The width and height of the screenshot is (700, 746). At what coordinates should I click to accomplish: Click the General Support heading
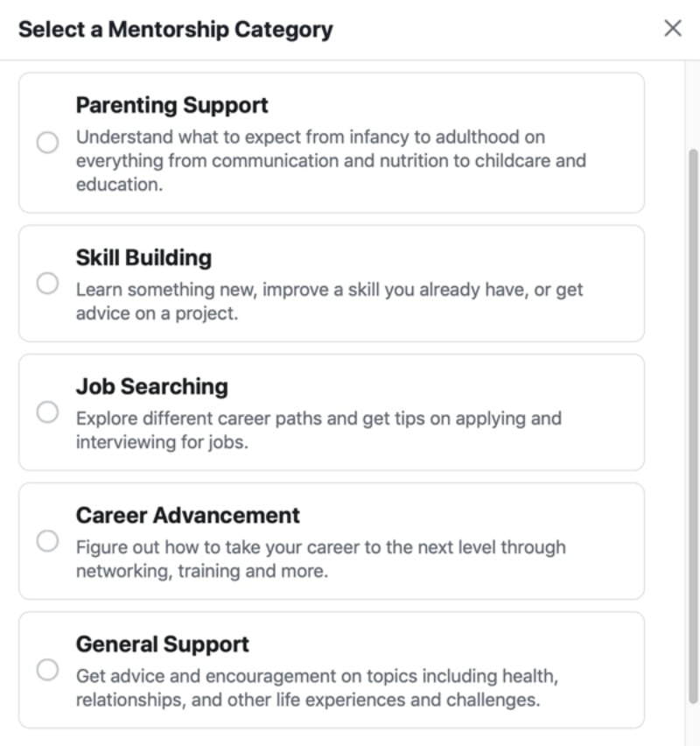click(x=162, y=644)
